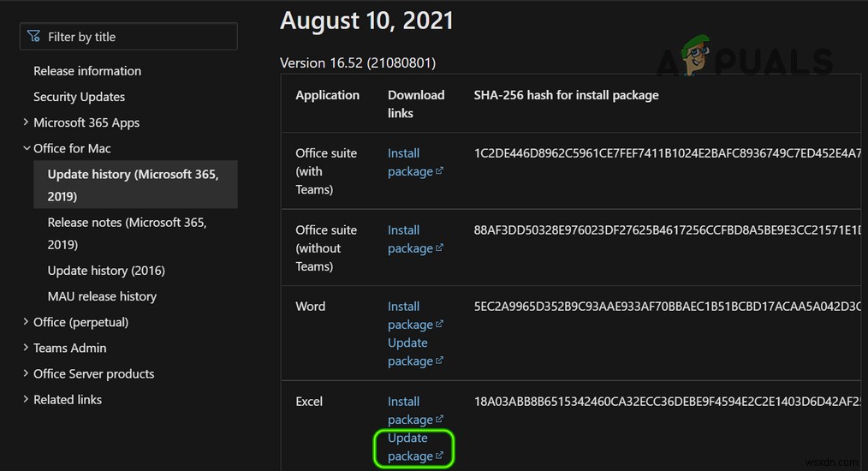Click the filter funnel icon

(x=33, y=37)
